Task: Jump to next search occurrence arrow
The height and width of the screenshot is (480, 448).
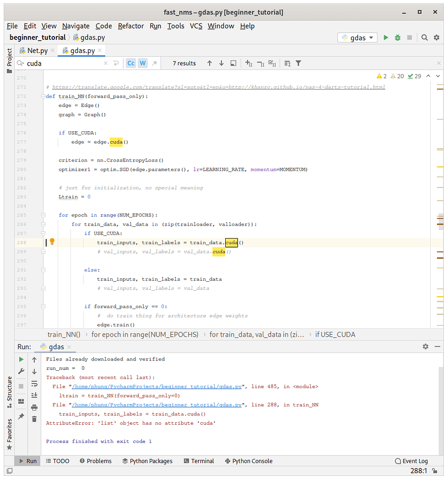Action: (x=221, y=63)
